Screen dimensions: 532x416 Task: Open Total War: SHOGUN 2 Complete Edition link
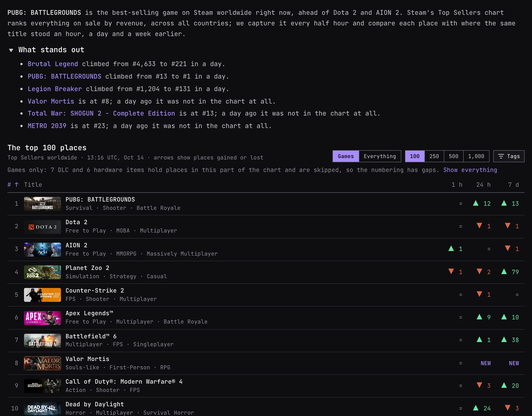(101, 113)
